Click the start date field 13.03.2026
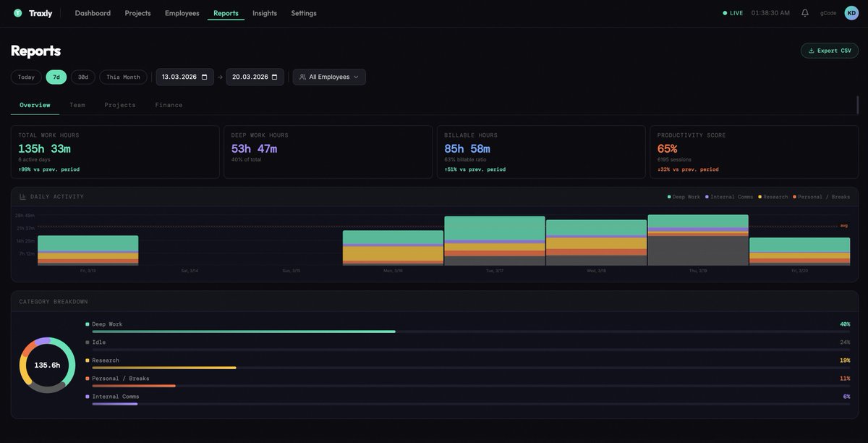 [184, 77]
